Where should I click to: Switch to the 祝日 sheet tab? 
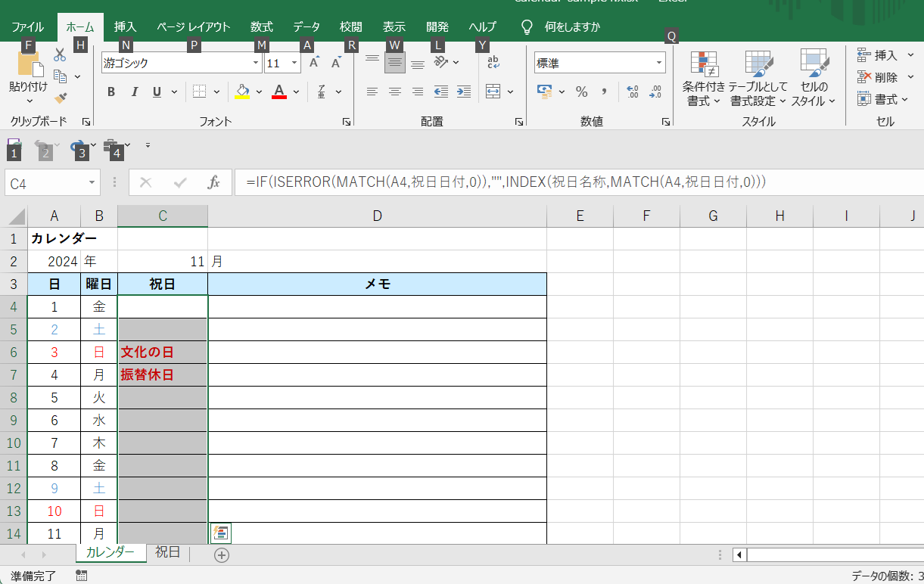click(167, 553)
